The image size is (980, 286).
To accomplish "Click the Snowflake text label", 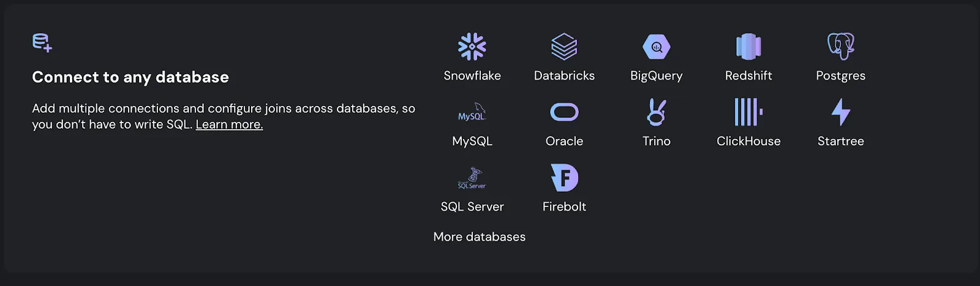I will [x=472, y=75].
